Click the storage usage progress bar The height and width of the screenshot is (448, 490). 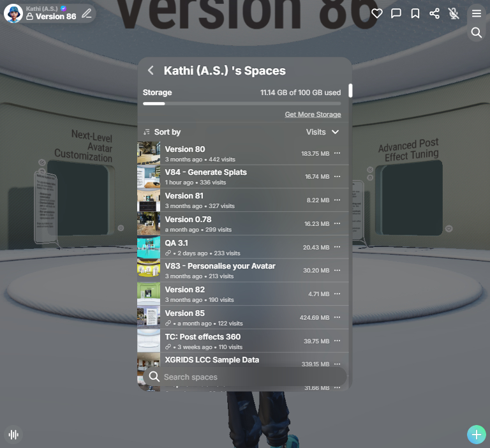pyautogui.click(x=242, y=103)
